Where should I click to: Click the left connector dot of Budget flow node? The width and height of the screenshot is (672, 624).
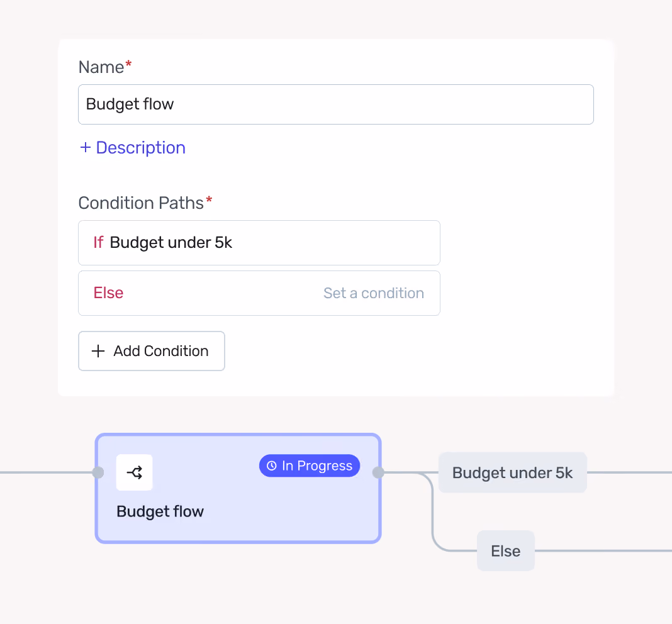(98, 472)
